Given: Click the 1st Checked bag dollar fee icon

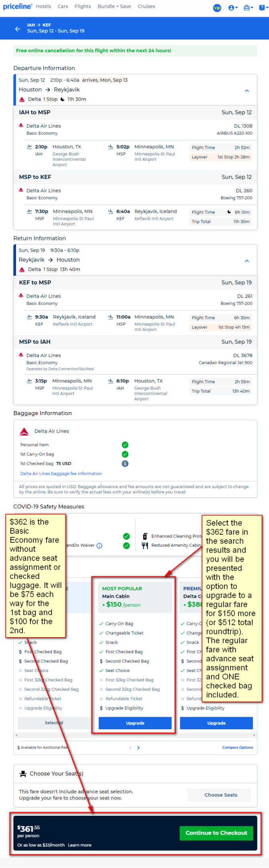Looking at the screenshot, I should click(x=125, y=464).
